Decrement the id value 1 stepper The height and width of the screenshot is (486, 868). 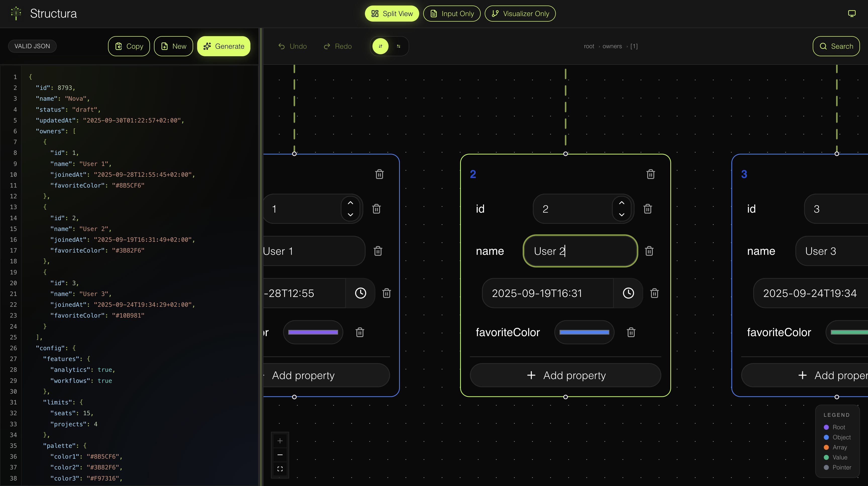(x=350, y=215)
